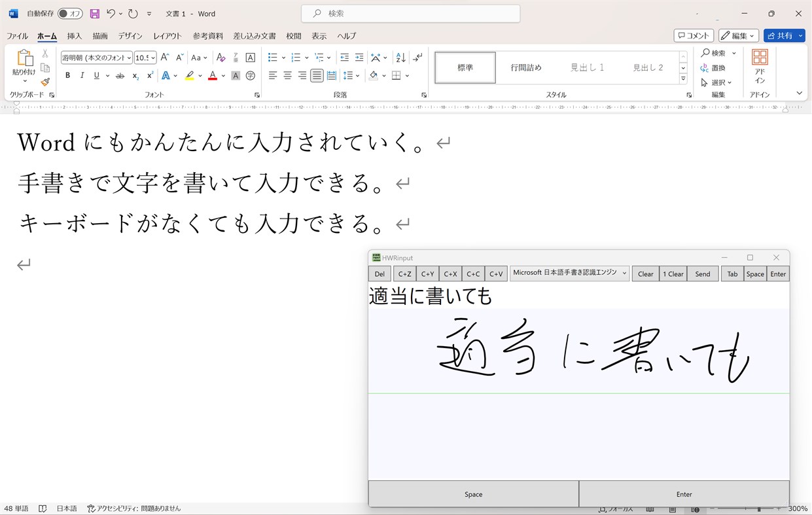Select the 見出し 1 style
This screenshot has width=812, height=515.
[x=587, y=67]
